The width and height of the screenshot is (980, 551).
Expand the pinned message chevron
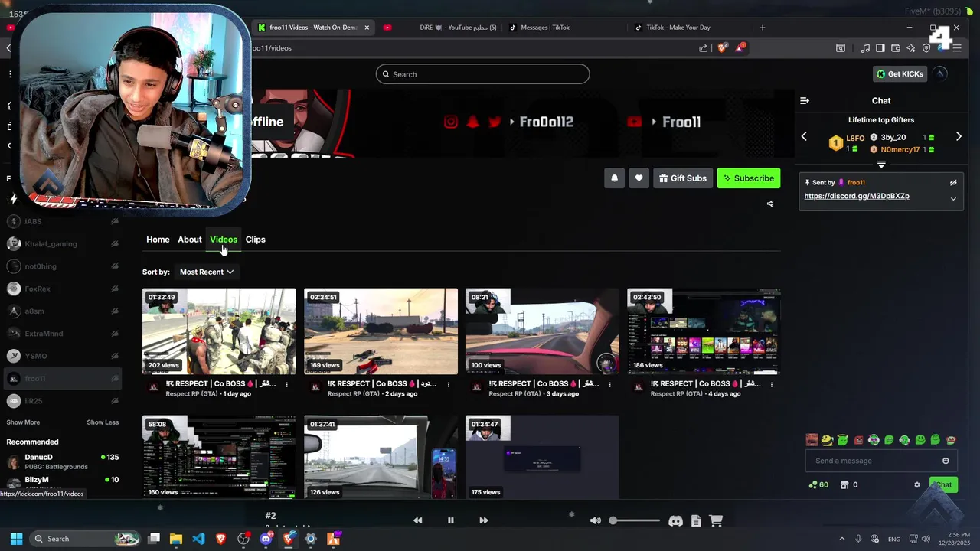(953, 199)
